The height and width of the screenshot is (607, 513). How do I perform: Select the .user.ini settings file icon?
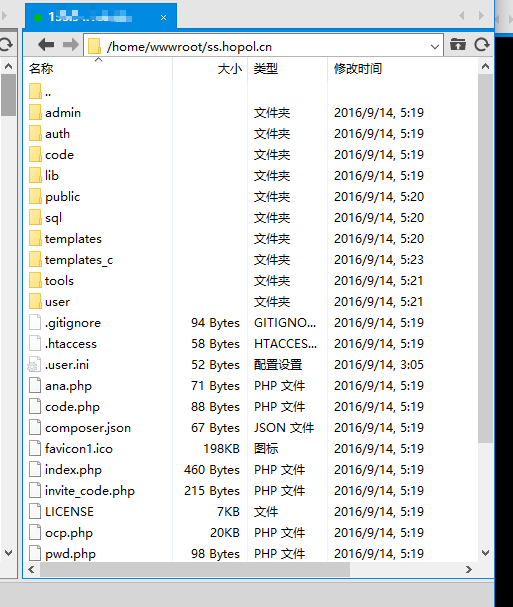tap(34, 365)
